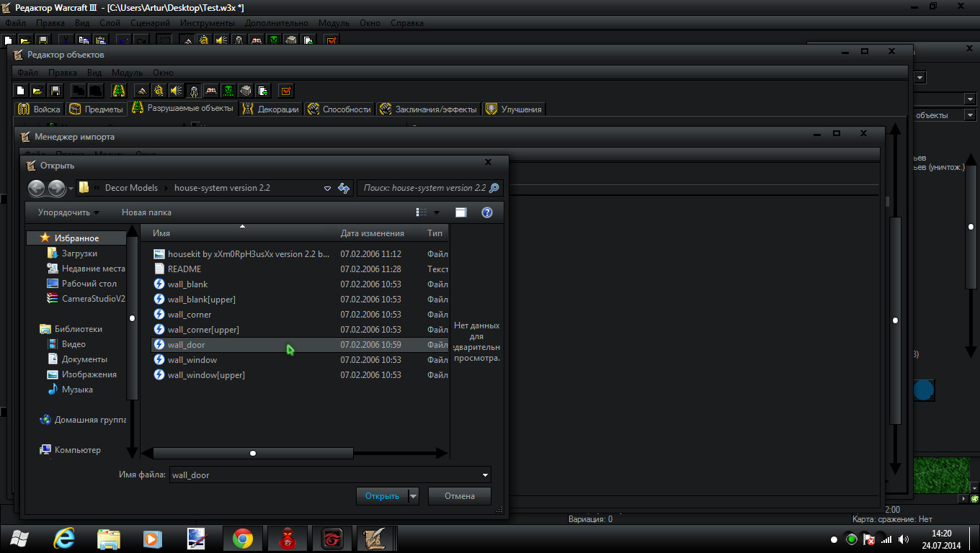Open Terrain Editor mountain icon in Object Editor toolbar
The width and height of the screenshot is (980, 553).
(142, 91)
